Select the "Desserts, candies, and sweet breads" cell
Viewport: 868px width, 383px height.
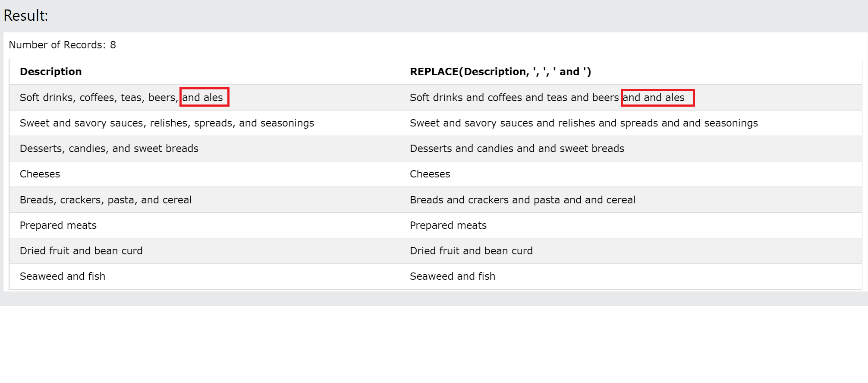pos(109,149)
